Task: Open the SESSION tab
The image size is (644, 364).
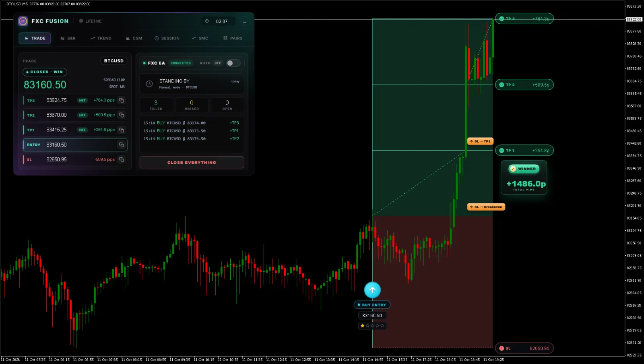Action: coord(167,38)
